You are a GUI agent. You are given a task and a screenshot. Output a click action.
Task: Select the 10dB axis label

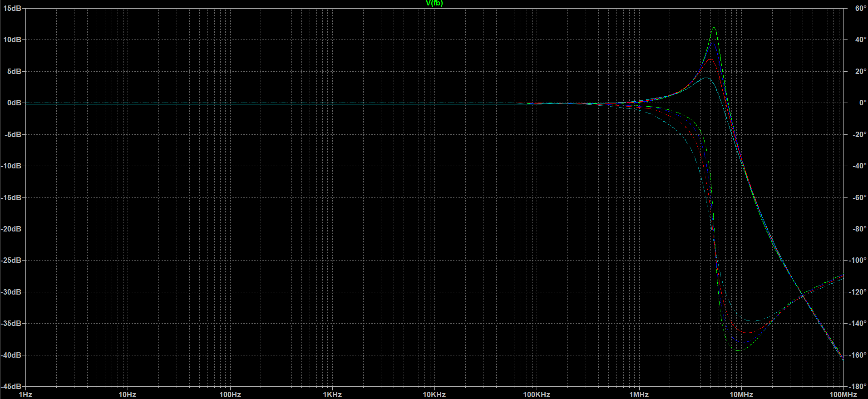tap(12, 40)
